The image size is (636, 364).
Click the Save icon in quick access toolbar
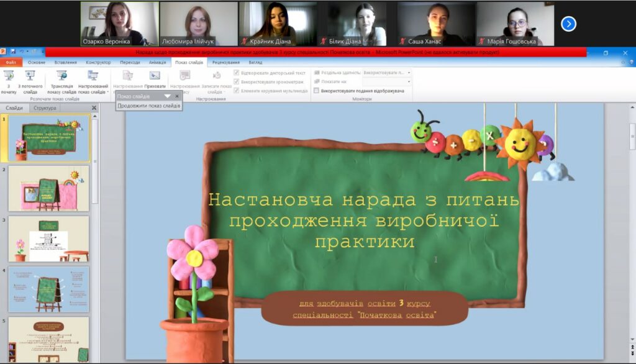coord(13,52)
